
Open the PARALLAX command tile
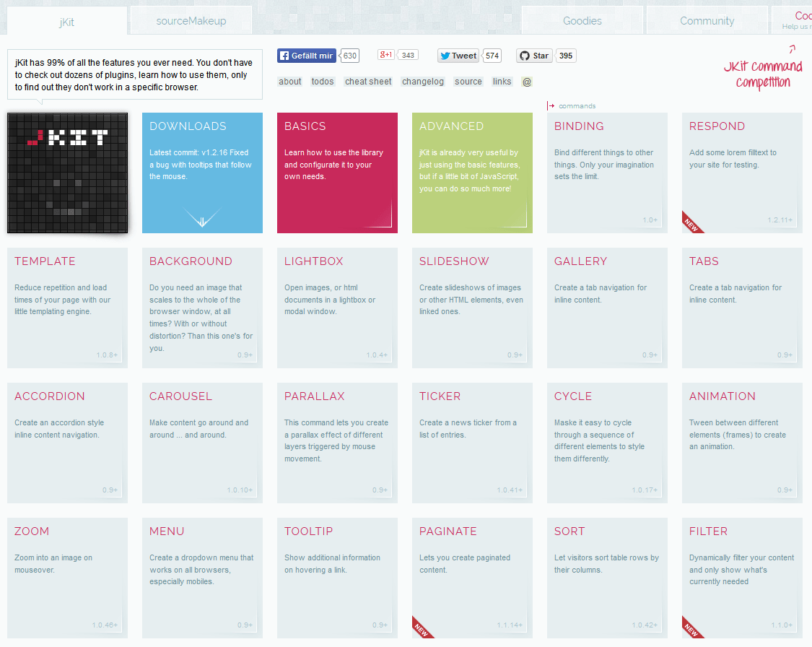click(337, 443)
